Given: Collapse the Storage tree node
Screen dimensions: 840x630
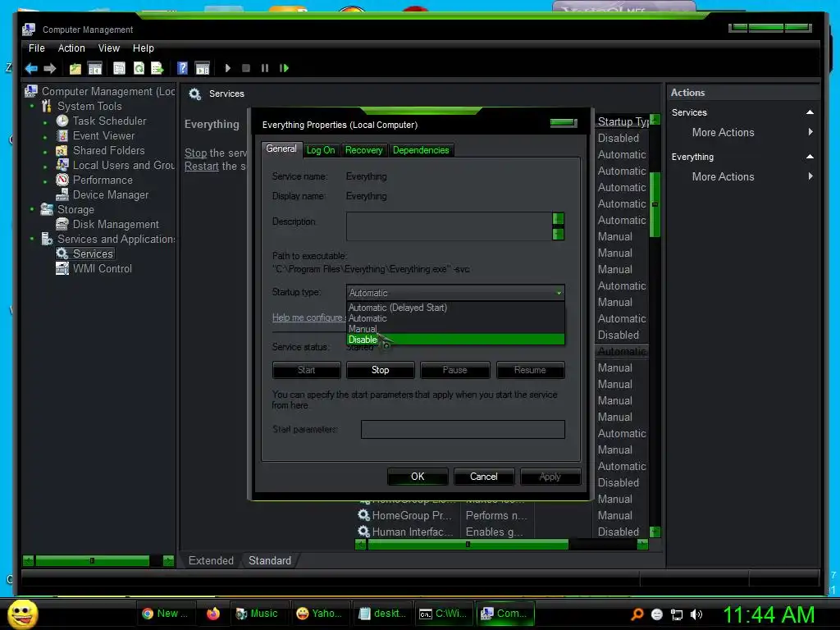Looking at the screenshot, I should pos(32,209).
